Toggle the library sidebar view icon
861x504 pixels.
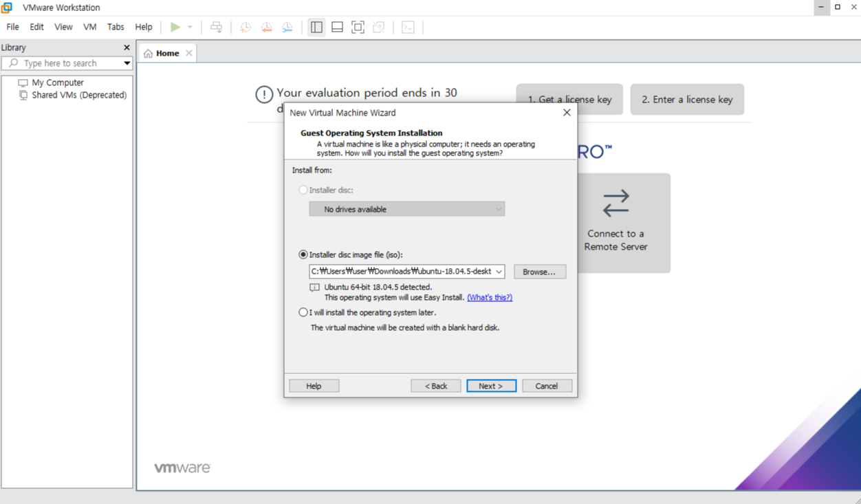click(x=316, y=27)
